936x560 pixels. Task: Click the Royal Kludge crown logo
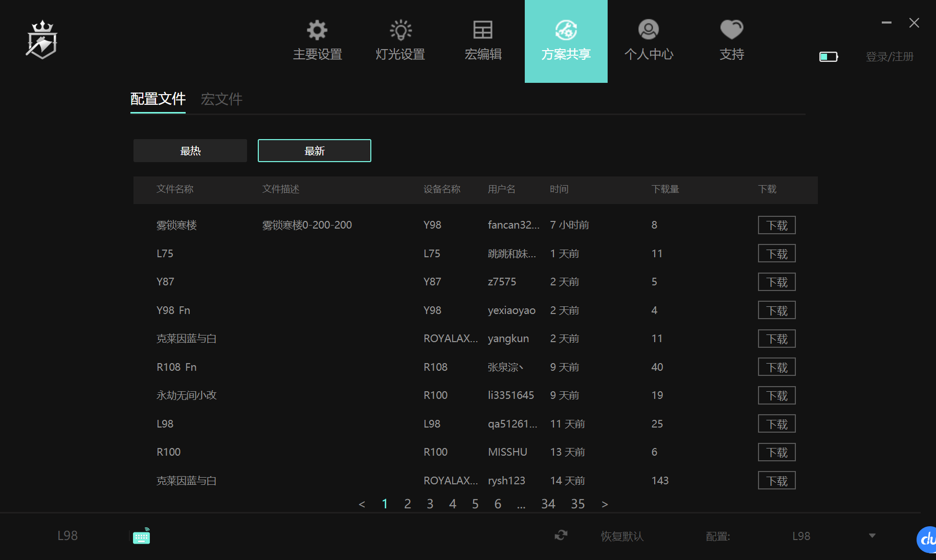pos(41,40)
